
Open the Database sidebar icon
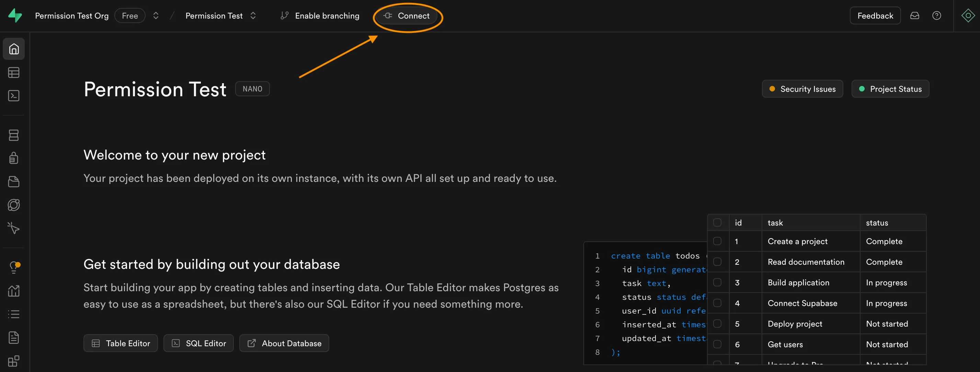(x=14, y=135)
